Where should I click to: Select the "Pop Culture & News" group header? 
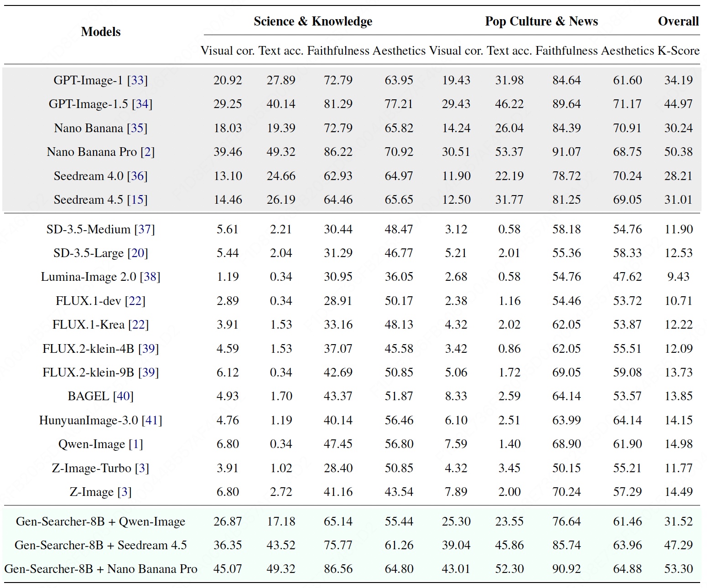coord(541,21)
